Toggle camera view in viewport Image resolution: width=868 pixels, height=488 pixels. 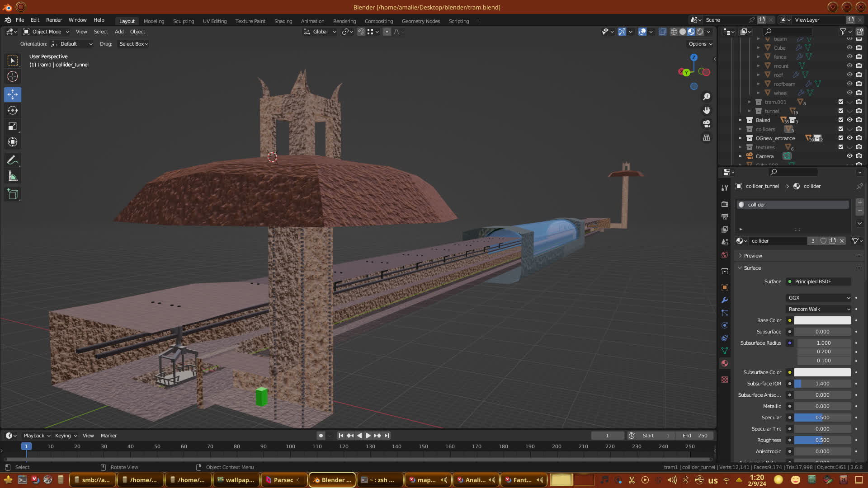tap(707, 124)
